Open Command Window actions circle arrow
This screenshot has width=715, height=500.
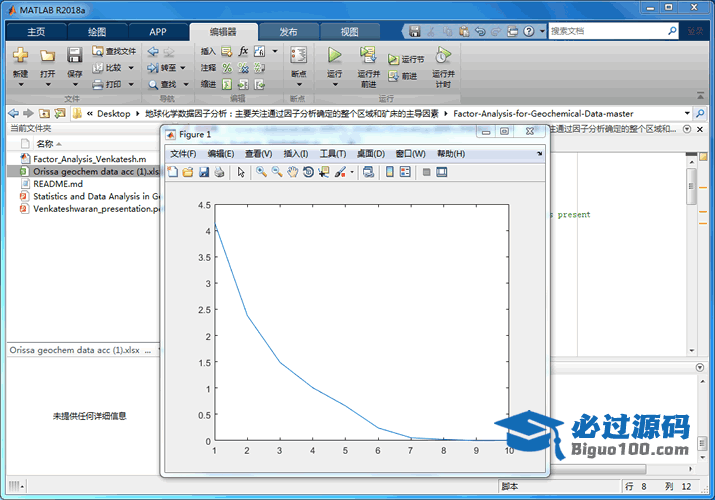tap(699, 367)
